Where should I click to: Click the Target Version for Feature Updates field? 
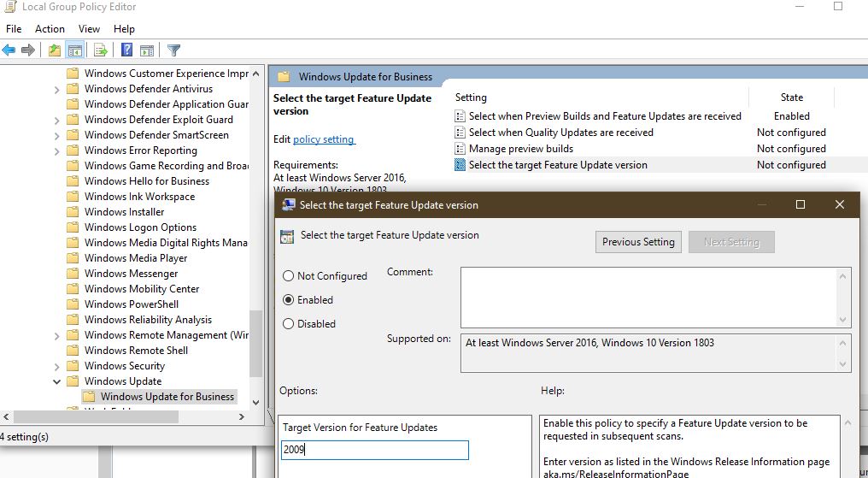375,450
